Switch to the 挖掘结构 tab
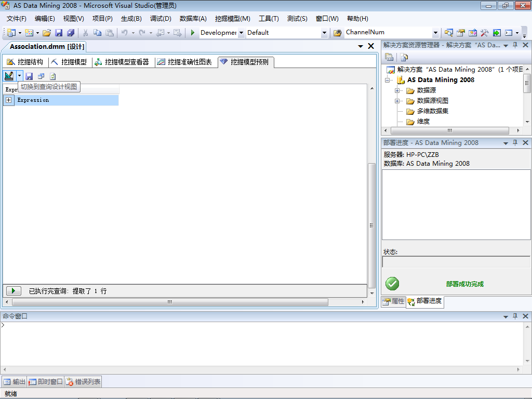This screenshot has width=532, height=399. 25,62
